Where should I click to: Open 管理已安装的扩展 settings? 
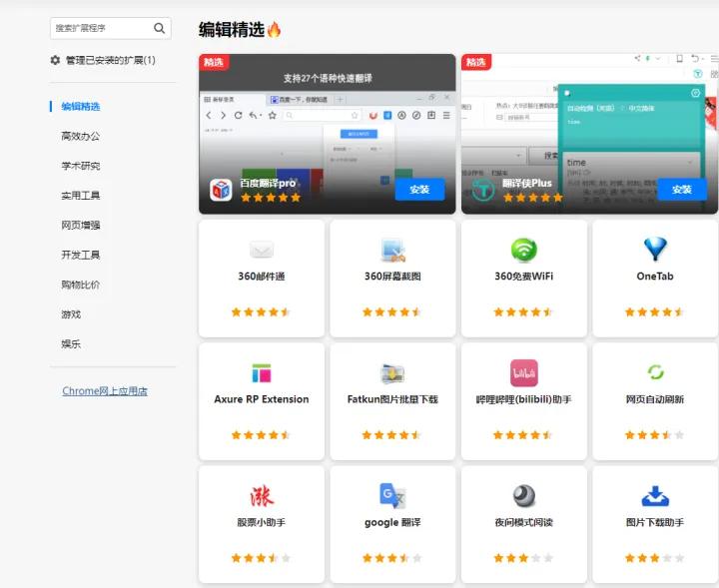103,60
